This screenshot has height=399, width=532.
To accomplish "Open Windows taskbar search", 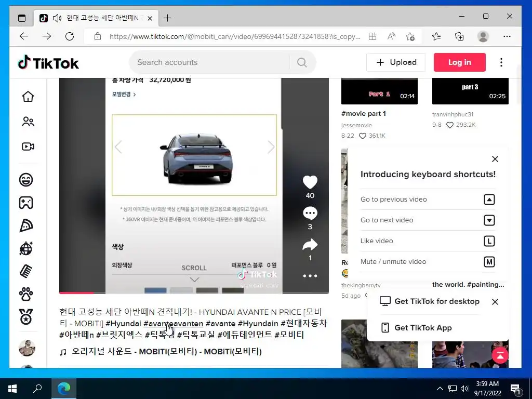I will 37,389.
